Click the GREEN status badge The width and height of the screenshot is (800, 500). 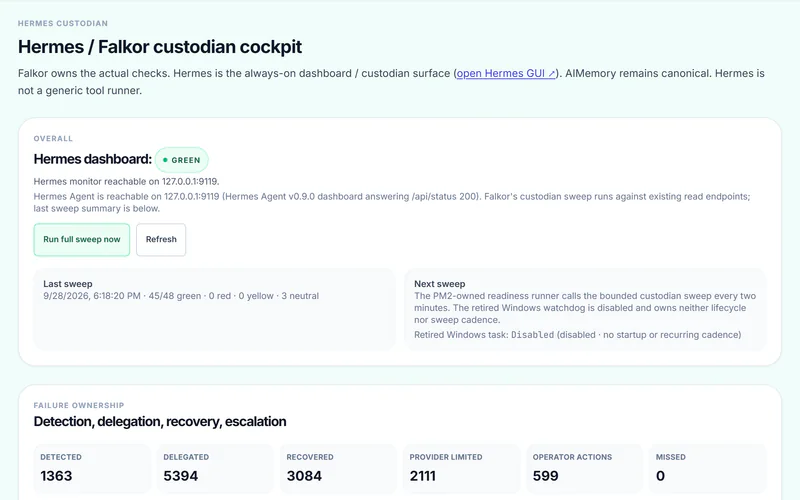click(x=182, y=160)
